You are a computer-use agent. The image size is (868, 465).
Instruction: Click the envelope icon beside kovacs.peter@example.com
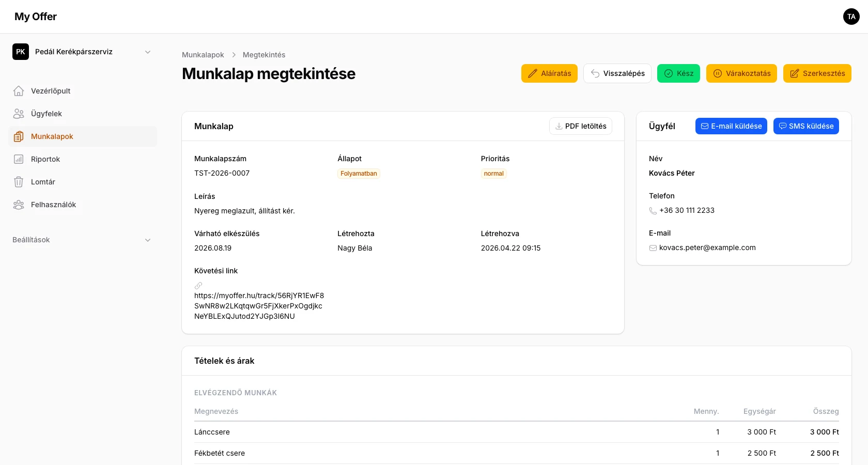[x=653, y=248]
